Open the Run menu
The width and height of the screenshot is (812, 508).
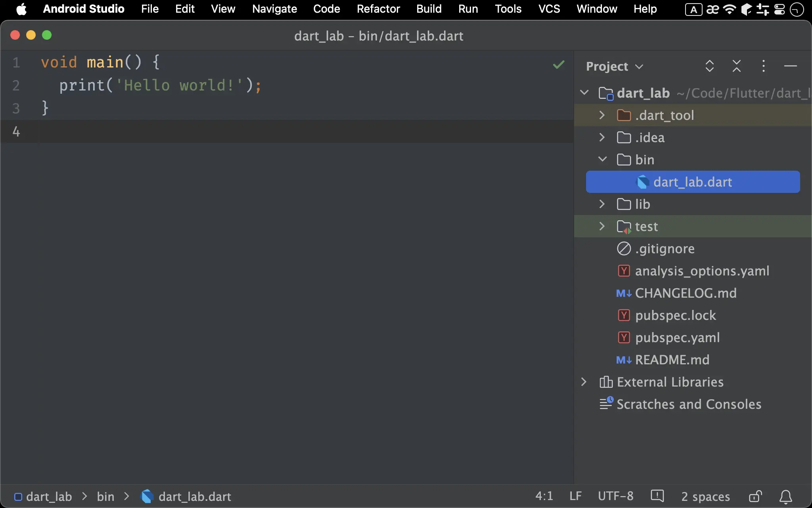[x=468, y=9]
